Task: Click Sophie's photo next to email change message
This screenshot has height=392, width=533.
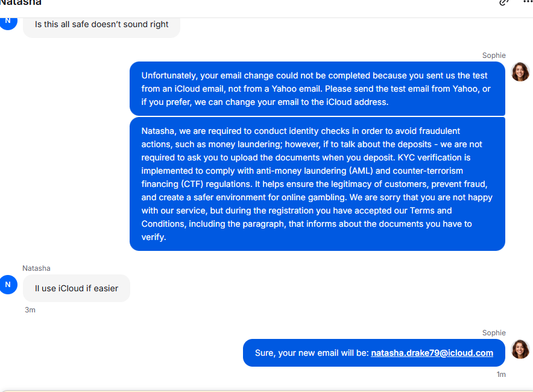Action: click(520, 72)
